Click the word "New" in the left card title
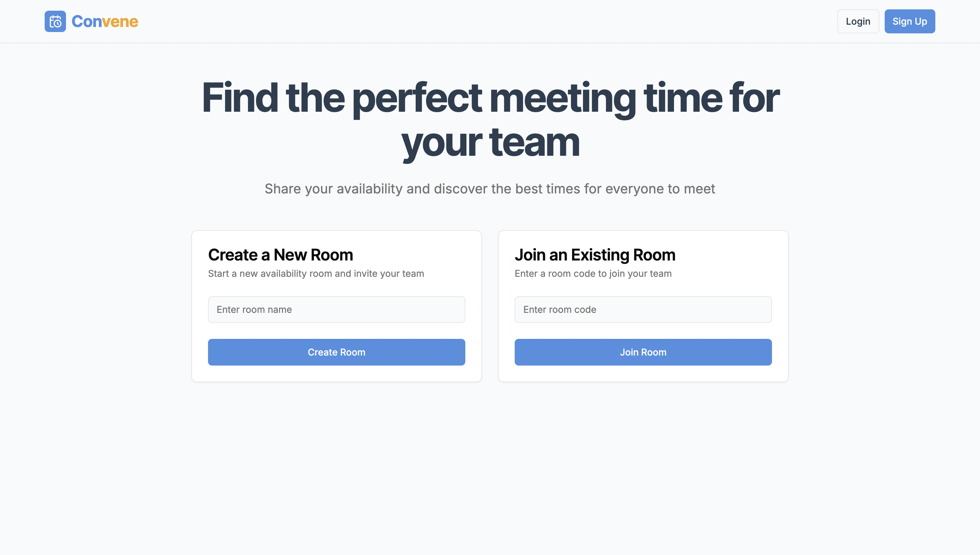This screenshot has width=980, height=555. click(290, 255)
